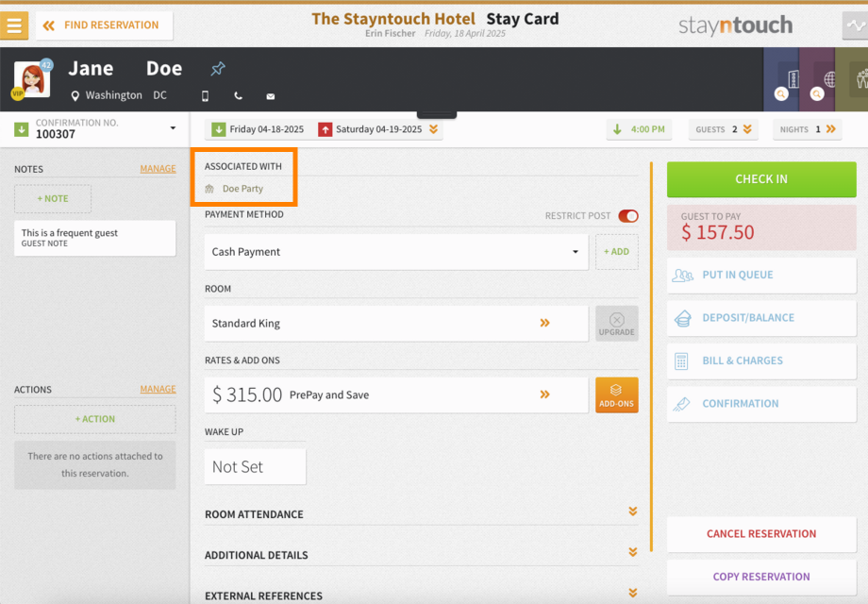Add a payment method with + ADD
868x604 pixels.
tap(617, 252)
